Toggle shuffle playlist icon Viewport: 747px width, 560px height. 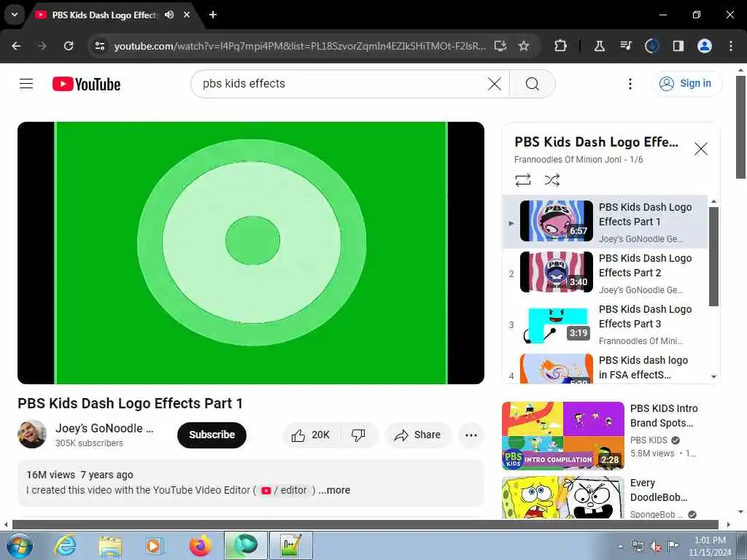pyautogui.click(x=551, y=180)
